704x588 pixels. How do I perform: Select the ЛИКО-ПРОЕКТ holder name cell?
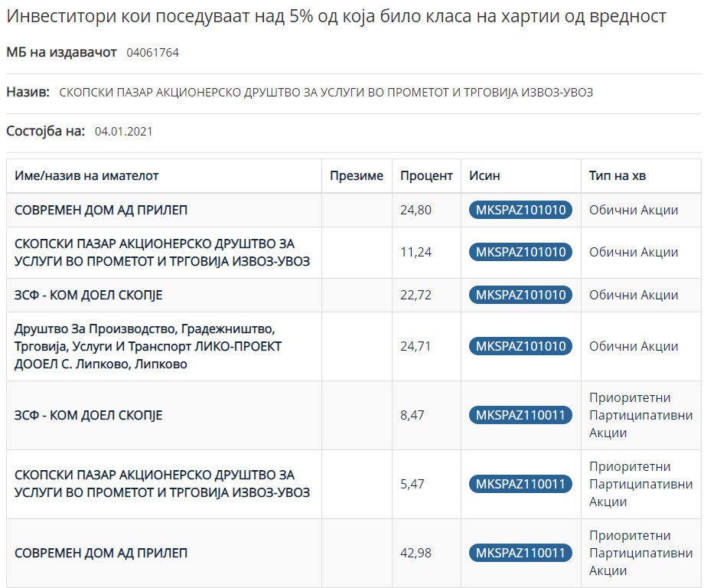(x=148, y=346)
